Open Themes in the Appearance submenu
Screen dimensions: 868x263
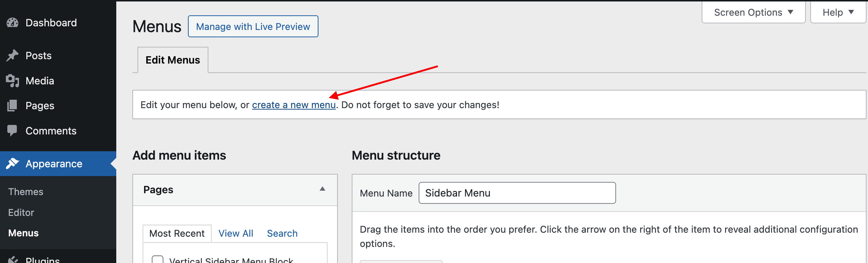26,192
